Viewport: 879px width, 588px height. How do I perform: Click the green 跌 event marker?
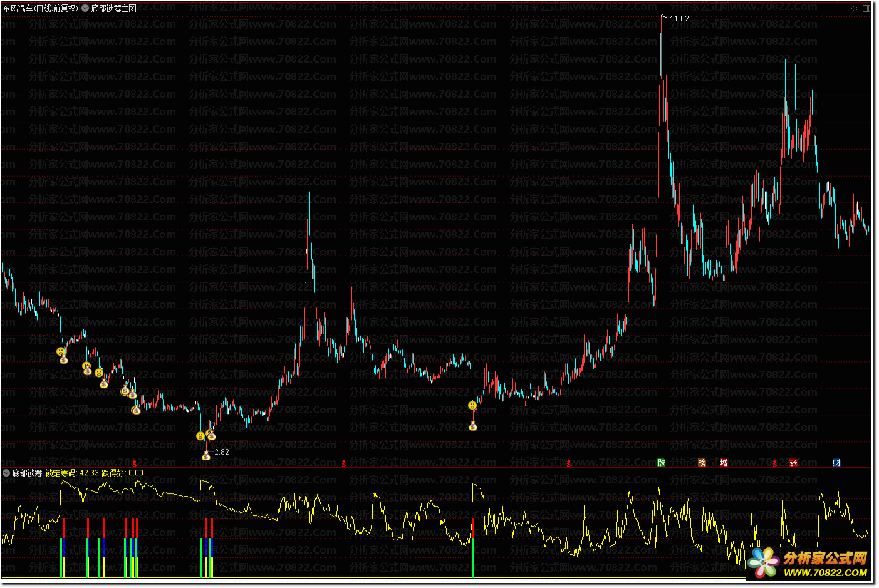pos(661,463)
